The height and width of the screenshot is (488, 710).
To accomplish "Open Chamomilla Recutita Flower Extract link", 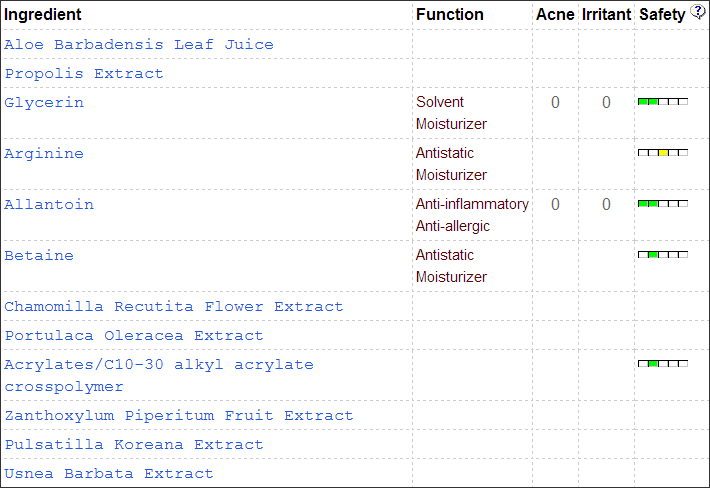I will coord(174,307).
